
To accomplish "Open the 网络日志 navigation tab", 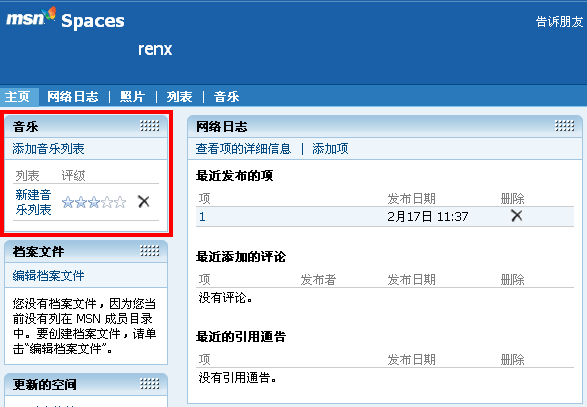I will (x=73, y=97).
